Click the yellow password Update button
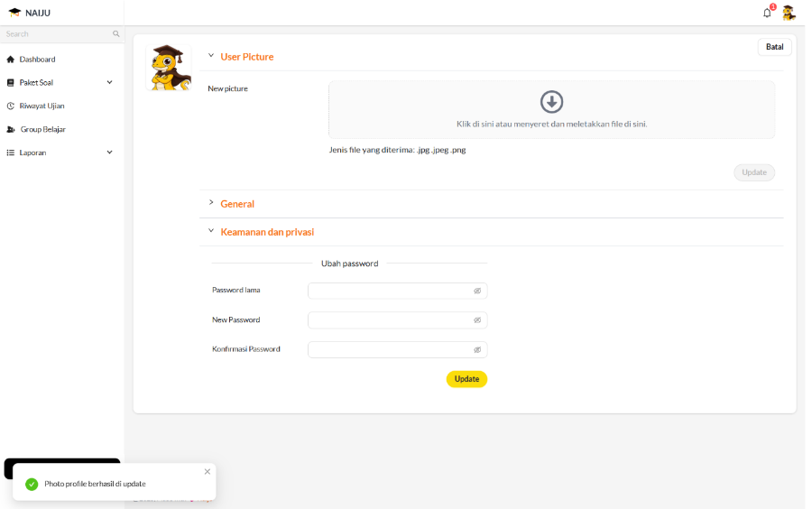The height and width of the screenshot is (509, 812). 466,379
